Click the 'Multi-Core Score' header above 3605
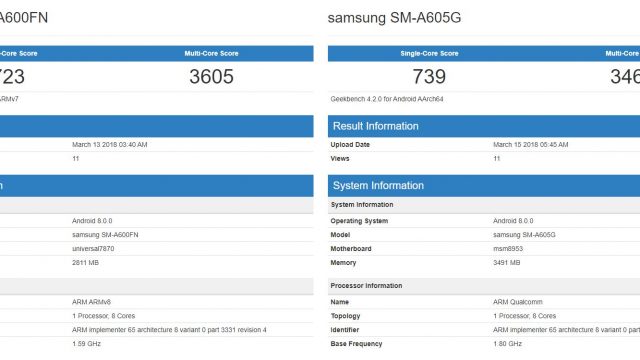640x360 pixels. click(x=211, y=53)
